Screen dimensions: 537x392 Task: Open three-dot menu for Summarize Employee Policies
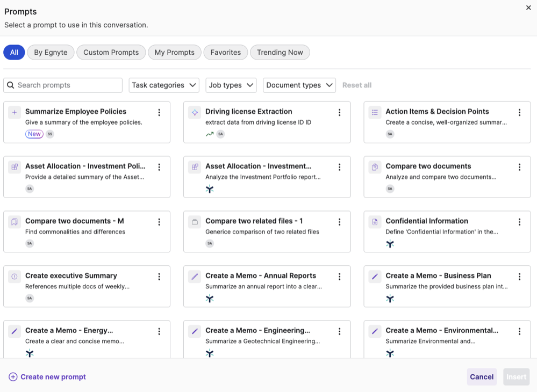tap(159, 113)
